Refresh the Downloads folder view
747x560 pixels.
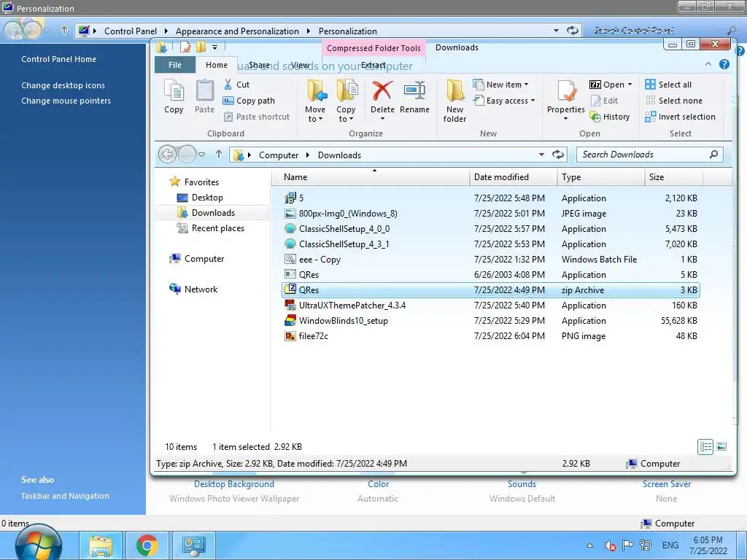[558, 155]
